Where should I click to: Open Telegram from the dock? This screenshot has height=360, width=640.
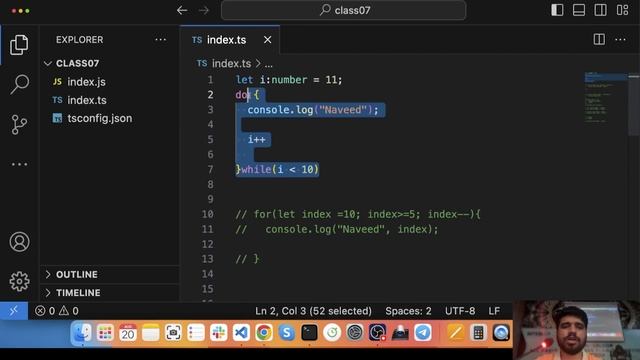[x=423, y=333]
